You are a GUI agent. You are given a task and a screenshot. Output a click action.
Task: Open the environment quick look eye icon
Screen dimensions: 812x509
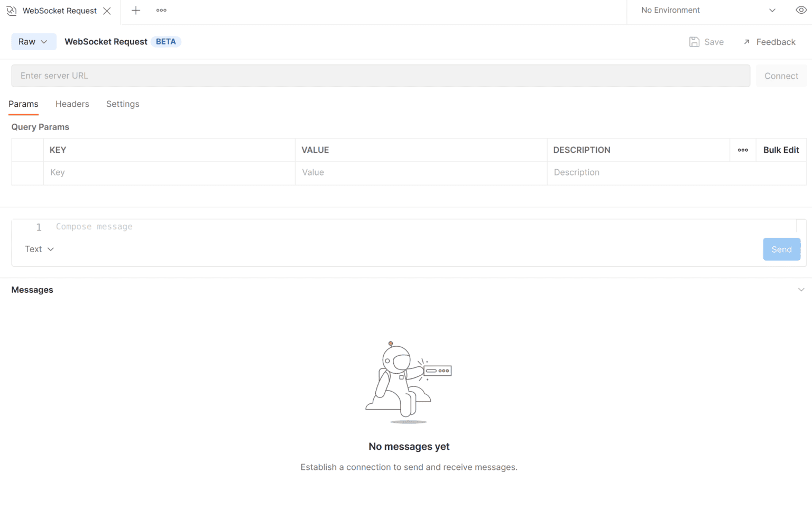(x=801, y=10)
